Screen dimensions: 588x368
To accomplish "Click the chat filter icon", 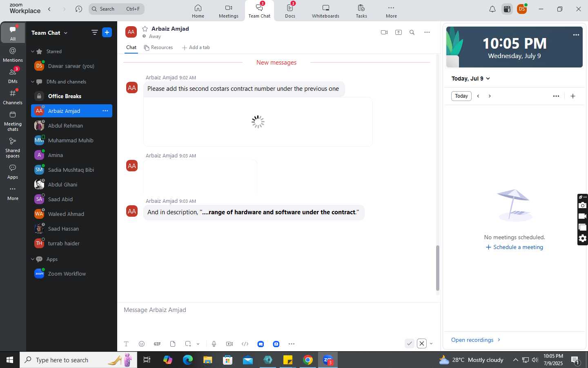I will pos(95,32).
